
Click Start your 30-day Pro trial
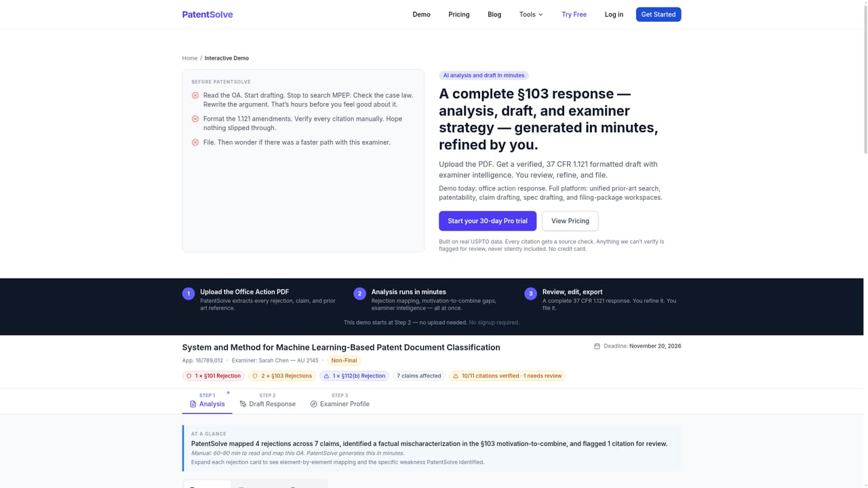click(x=488, y=221)
